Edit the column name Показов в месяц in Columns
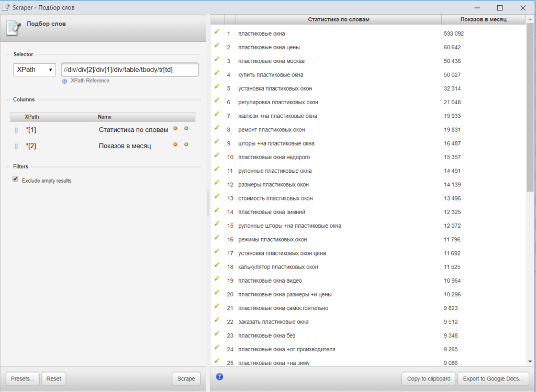This screenshot has width=536, height=392. (x=125, y=146)
